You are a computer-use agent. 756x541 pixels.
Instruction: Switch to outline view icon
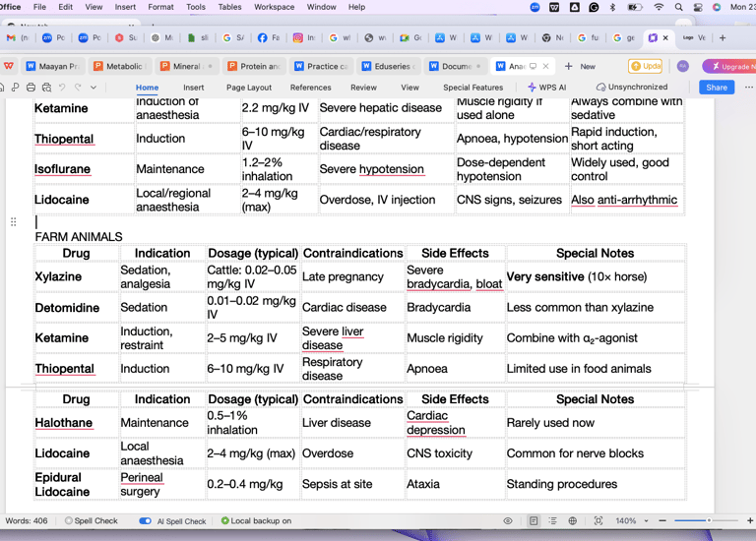[x=552, y=520]
